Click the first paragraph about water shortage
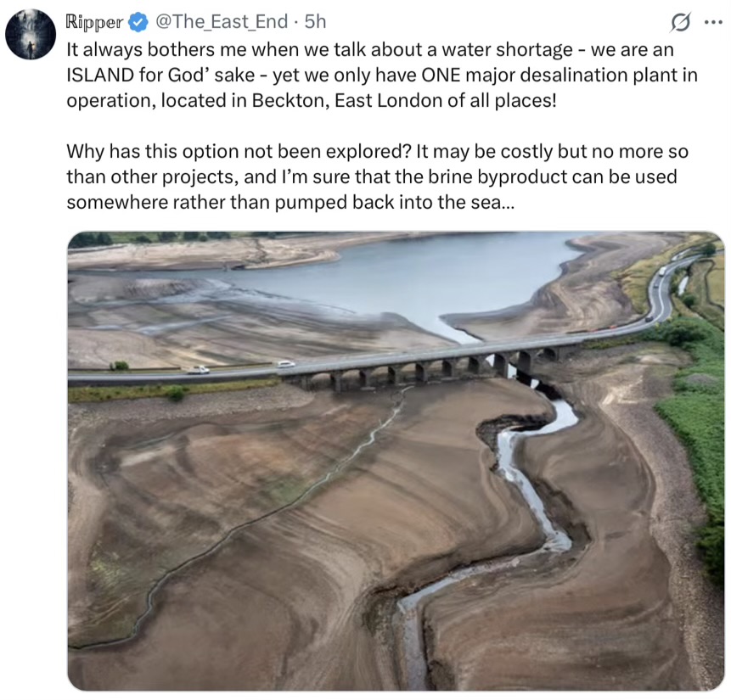This screenshot has height=700, width=731. pyautogui.click(x=382, y=75)
